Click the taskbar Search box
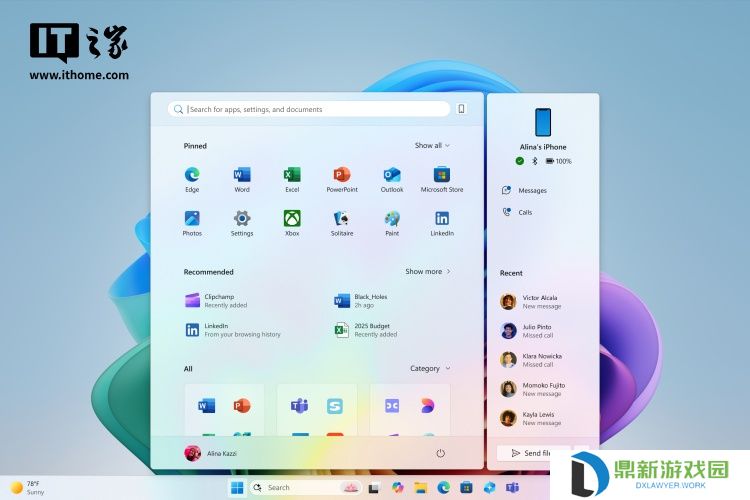 pos(305,488)
